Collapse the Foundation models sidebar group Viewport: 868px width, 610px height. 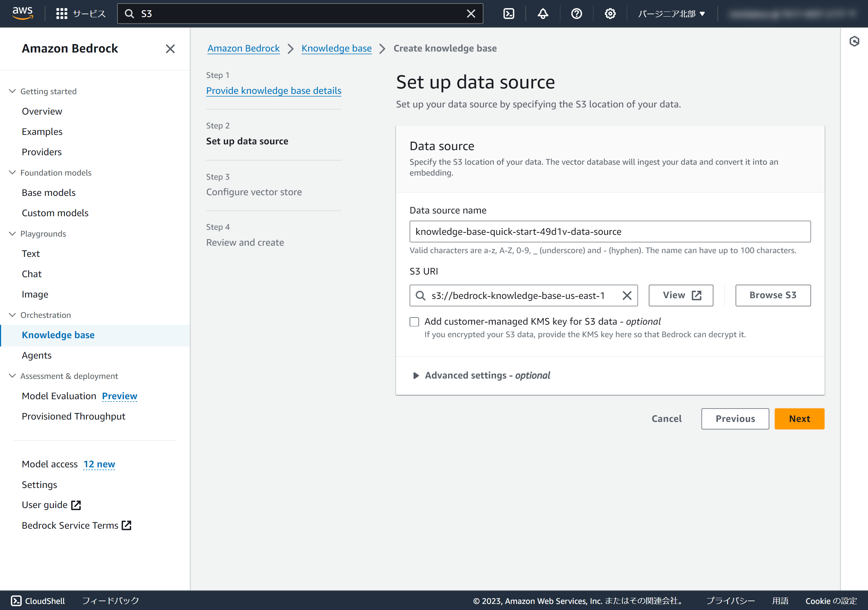(13, 172)
